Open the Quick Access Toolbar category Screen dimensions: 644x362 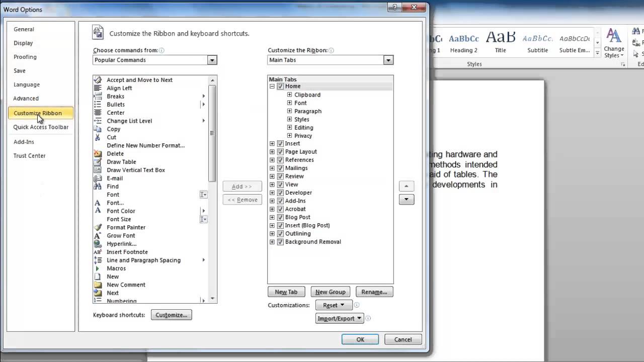(x=41, y=127)
